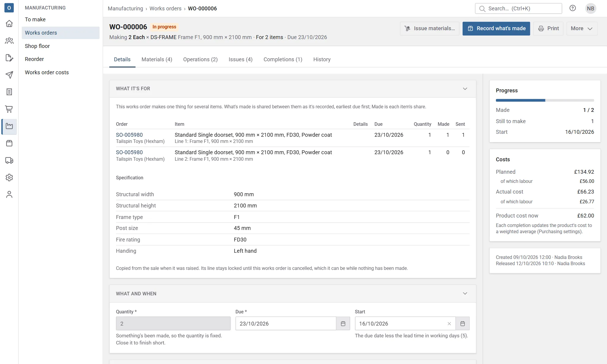This screenshot has height=364, width=607.
Task: Switch to the Issues (4) tab
Action: coord(241,59)
